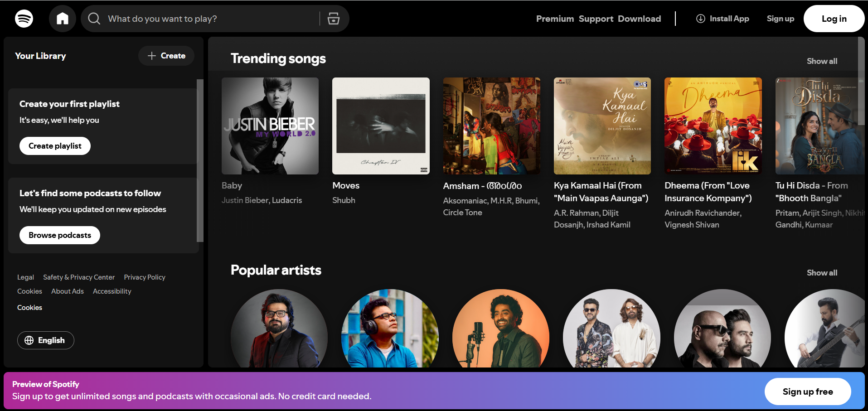
Task: Open the Privacy Policy link
Action: 145,277
